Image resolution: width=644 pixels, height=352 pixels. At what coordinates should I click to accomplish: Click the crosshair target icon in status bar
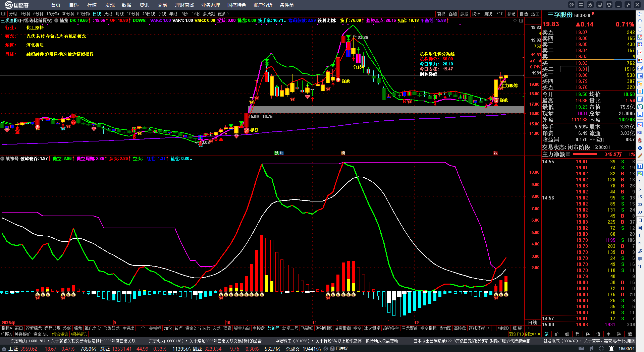[x=602, y=349]
